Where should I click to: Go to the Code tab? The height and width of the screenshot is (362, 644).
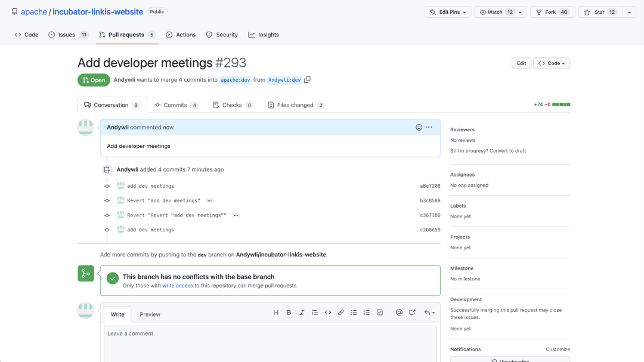26,35
